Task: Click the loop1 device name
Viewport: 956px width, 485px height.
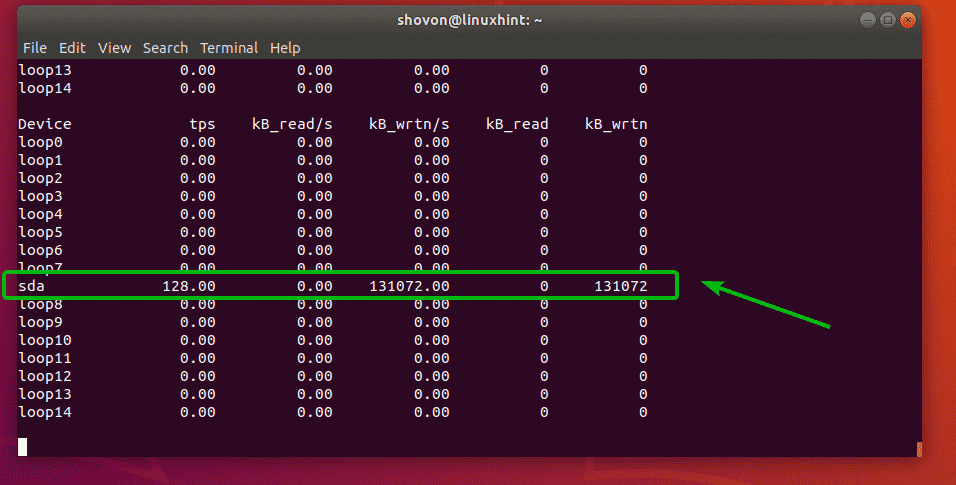Action: (40, 160)
